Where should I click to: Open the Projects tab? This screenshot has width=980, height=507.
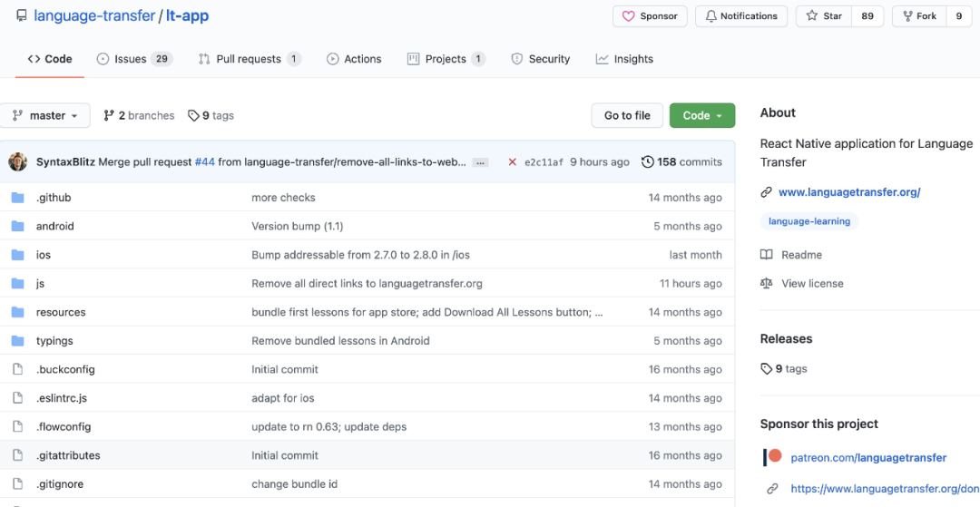pyautogui.click(x=446, y=59)
